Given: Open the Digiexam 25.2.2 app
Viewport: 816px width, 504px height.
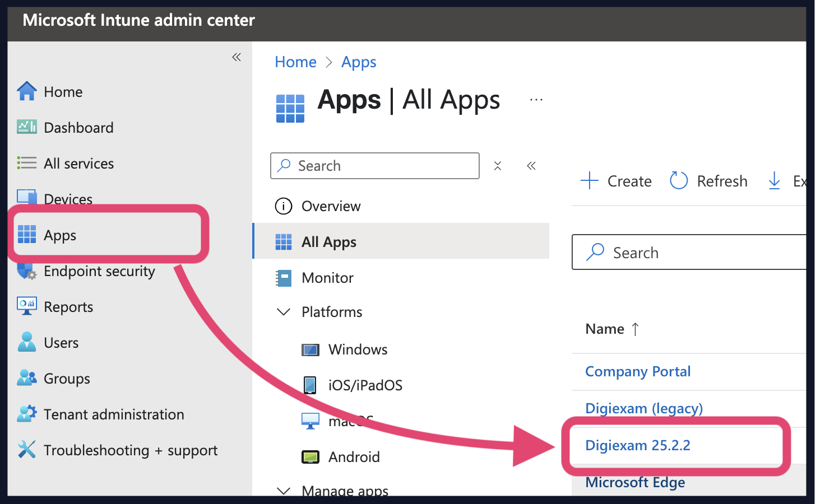Looking at the screenshot, I should (638, 445).
